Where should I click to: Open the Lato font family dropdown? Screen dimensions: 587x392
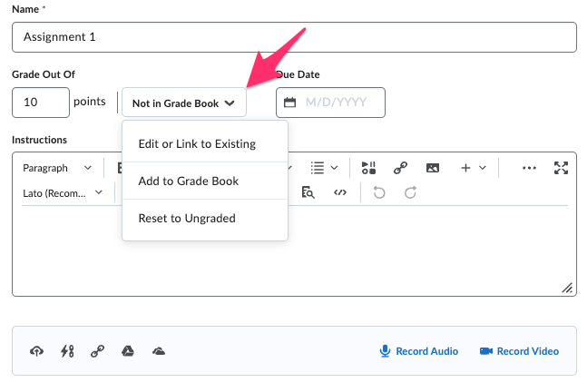pyautogui.click(x=62, y=192)
